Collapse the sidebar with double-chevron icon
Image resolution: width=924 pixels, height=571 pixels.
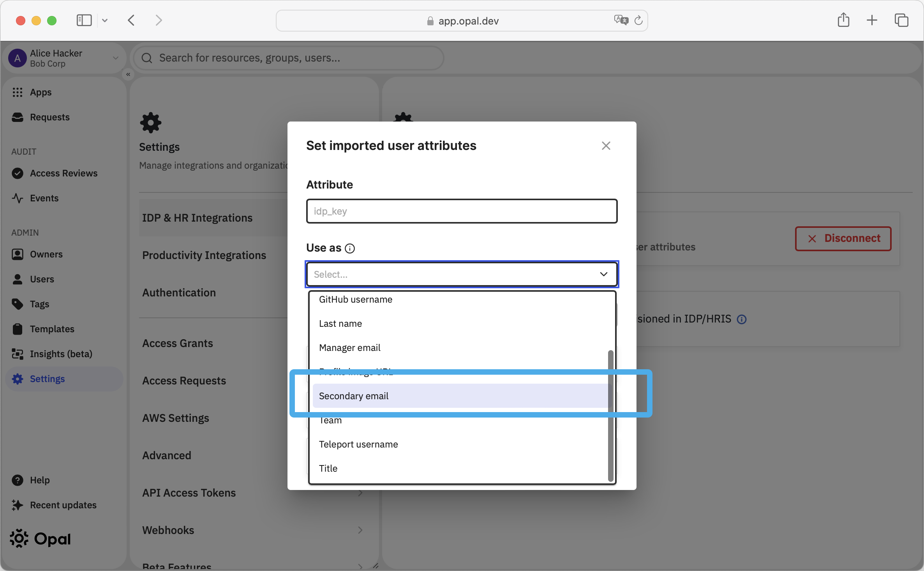coord(128,74)
